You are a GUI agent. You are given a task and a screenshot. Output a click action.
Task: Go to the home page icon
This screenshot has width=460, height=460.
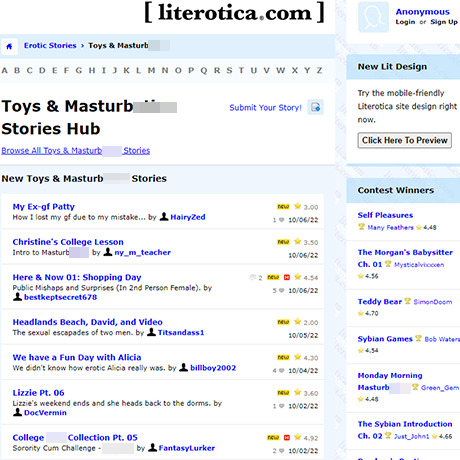point(9,46)
